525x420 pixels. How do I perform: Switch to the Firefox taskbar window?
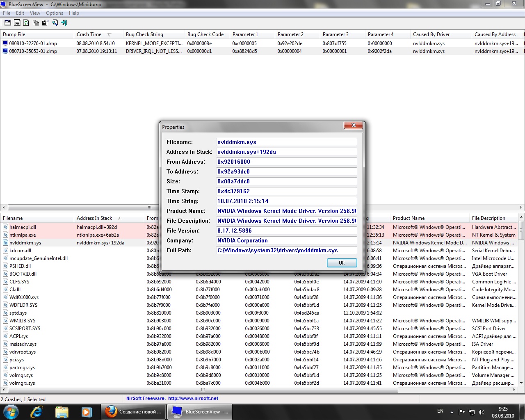[x=133, y=411]
